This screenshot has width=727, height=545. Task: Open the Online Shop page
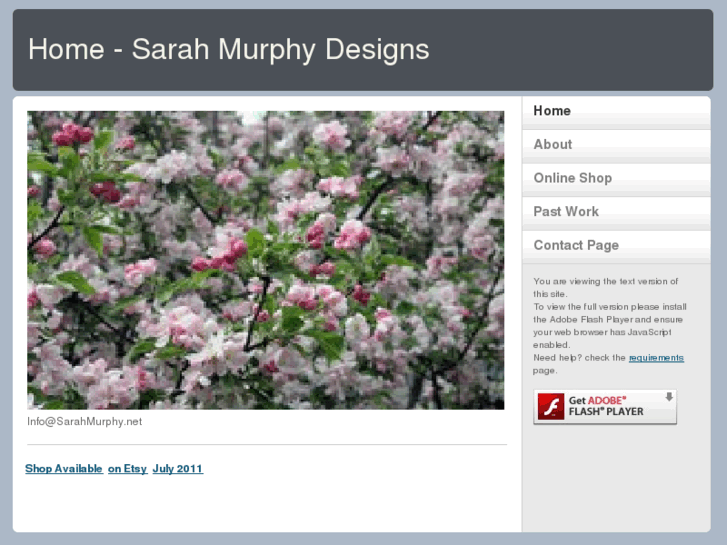(616, 179)
